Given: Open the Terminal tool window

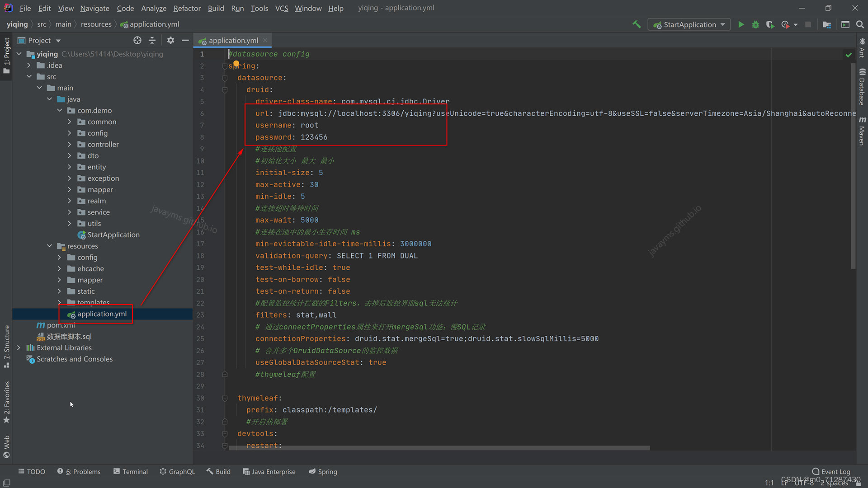Looking at the screenshot, I should pos(130,471).
